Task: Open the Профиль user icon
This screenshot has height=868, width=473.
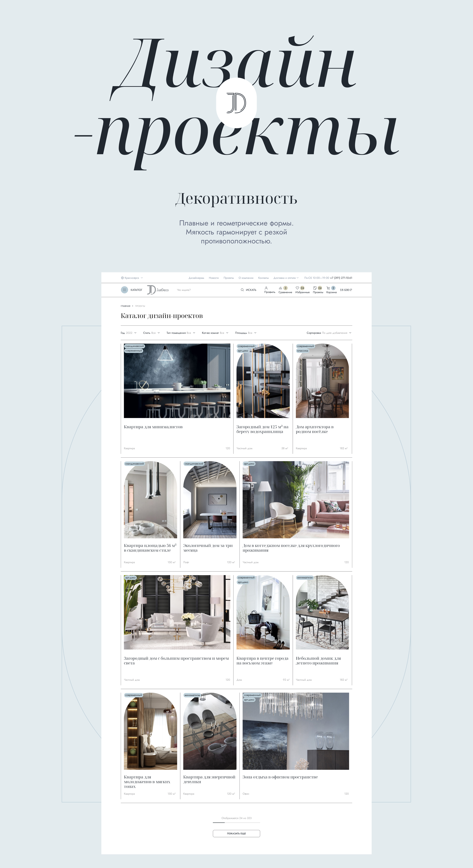Action: pos(266,288)
